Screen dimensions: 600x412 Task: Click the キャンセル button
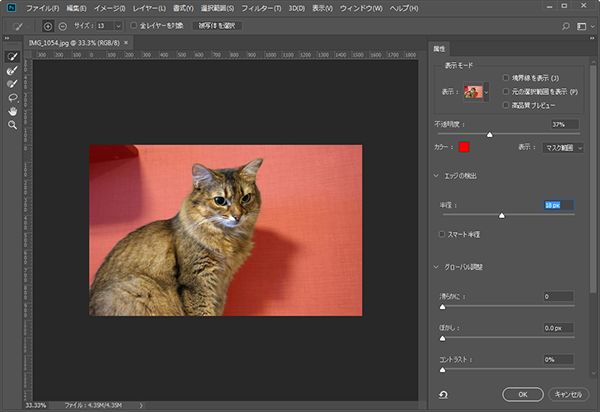coord(567,394)
